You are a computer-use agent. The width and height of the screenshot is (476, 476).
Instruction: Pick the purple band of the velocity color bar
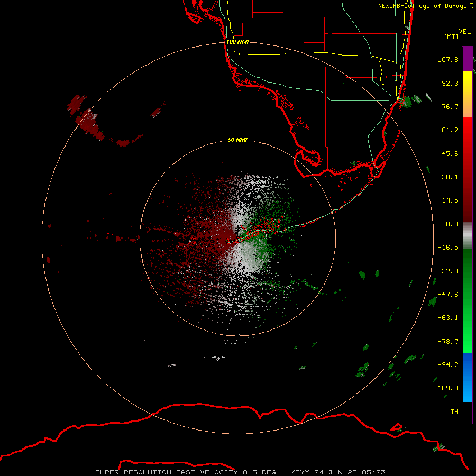tap(467, 59)
